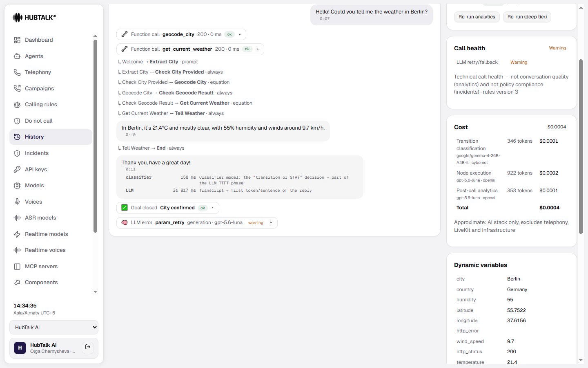This screenshot has height=368, width=588.
Task: Click the Post-call analytics cost row
Action: click(512, 194)
